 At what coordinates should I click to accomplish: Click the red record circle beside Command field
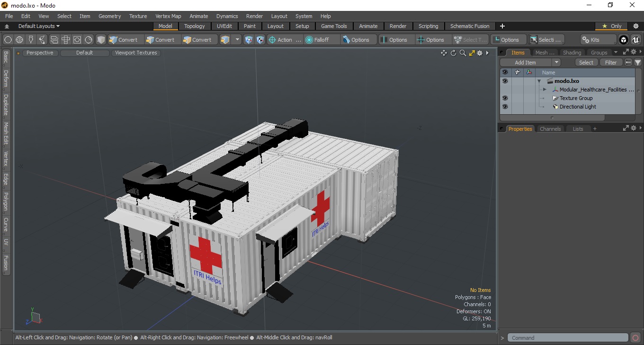(635, 338)
